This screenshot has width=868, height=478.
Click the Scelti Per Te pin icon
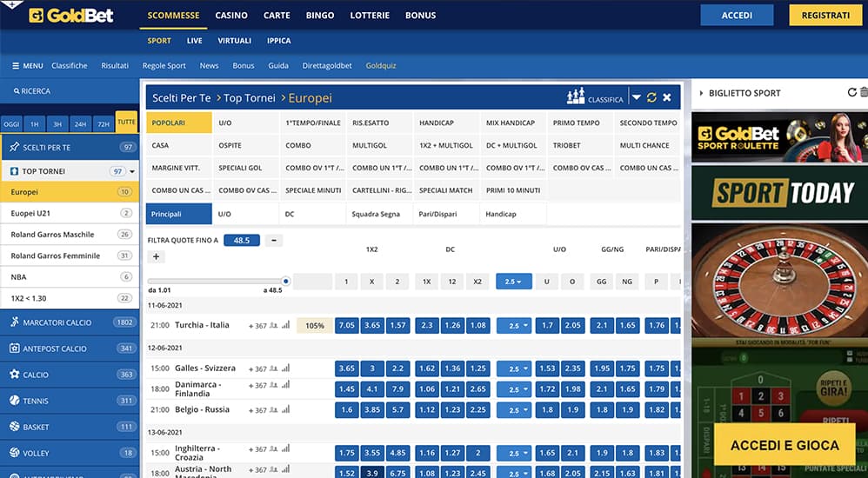15,147
